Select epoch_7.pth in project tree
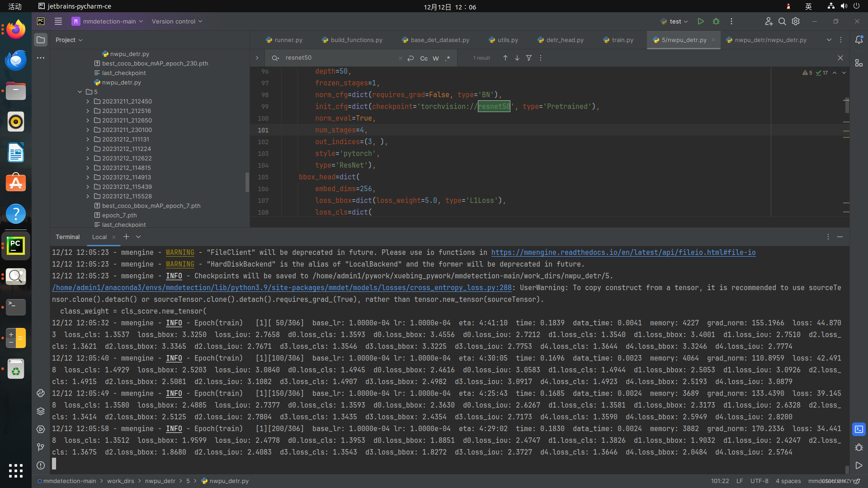Screen dimensions: 868x488 (119, 215)
